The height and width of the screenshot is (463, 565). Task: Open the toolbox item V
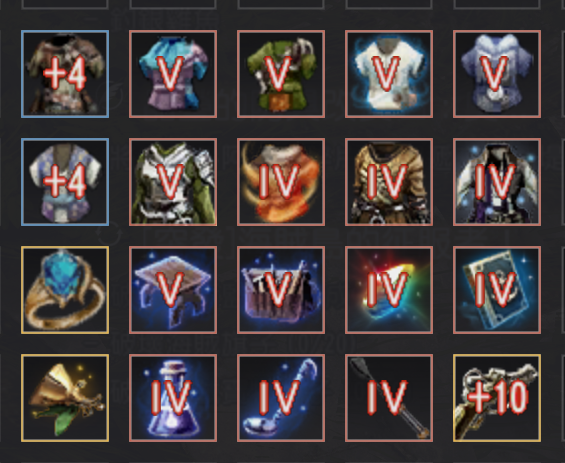pyautogui.click(x=281, y=290)
